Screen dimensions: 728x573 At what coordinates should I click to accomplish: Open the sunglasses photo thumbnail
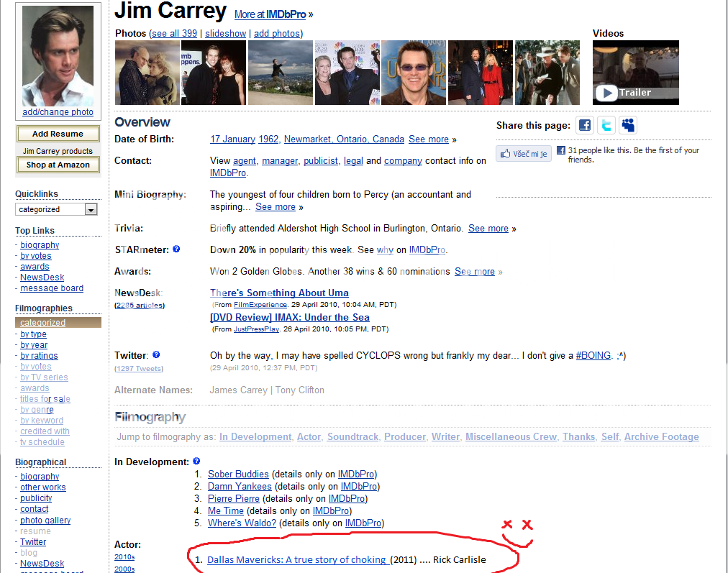click(x=414, y=73)
